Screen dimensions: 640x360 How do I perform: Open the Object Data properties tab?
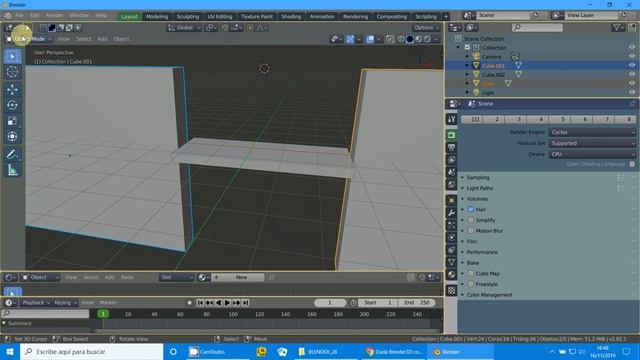pos(451,262)
